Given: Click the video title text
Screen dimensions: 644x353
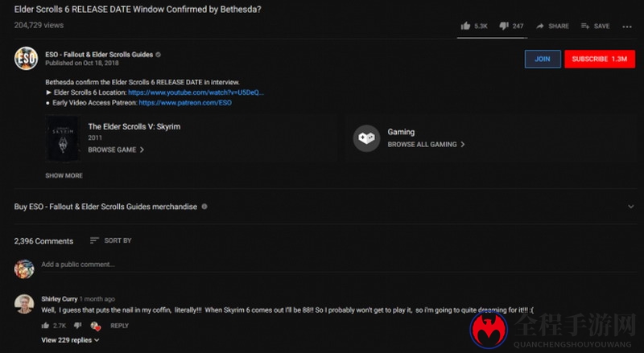Looking at the screenshot, I should (x=138, y=9).
